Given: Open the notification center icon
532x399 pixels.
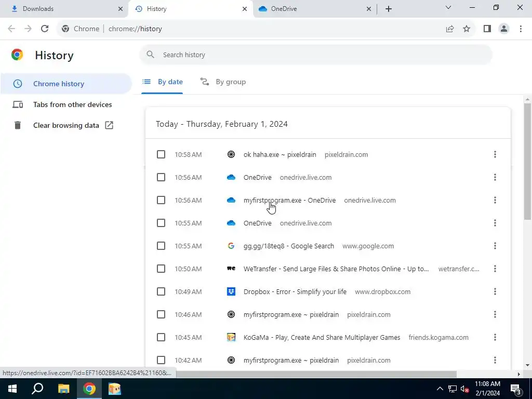Looking at the screenshot, I should pos(516,389).
